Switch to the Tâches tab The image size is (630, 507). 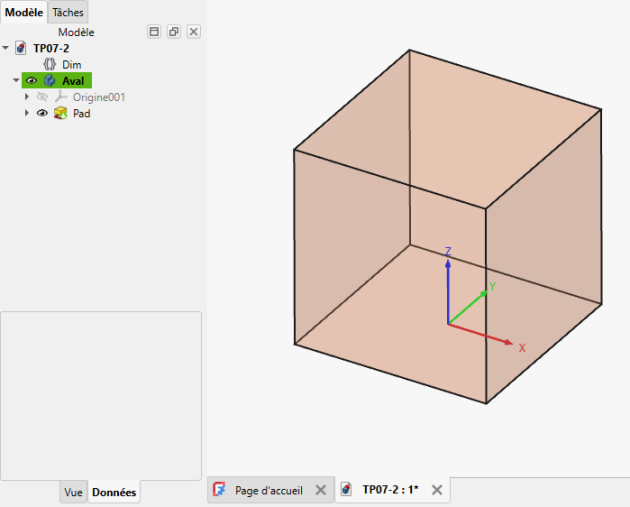68,12
